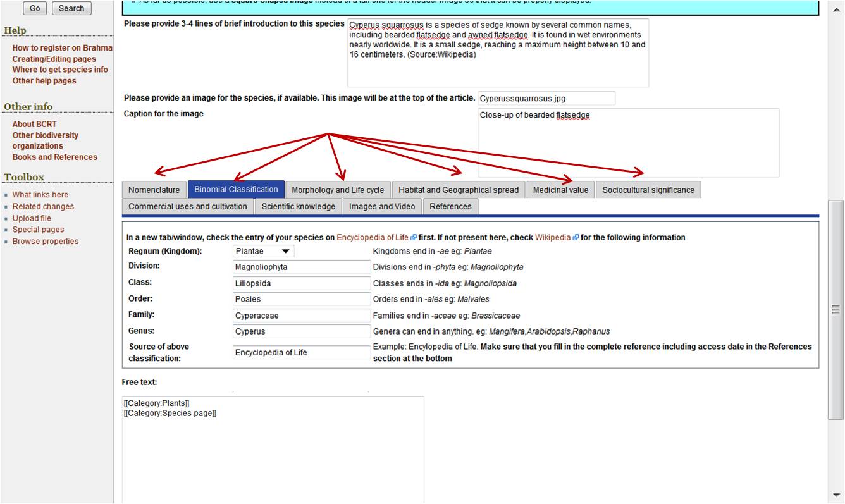845x504 pixels.
Task: Click Special pages in Toolbox
Action: click(38, 230)
